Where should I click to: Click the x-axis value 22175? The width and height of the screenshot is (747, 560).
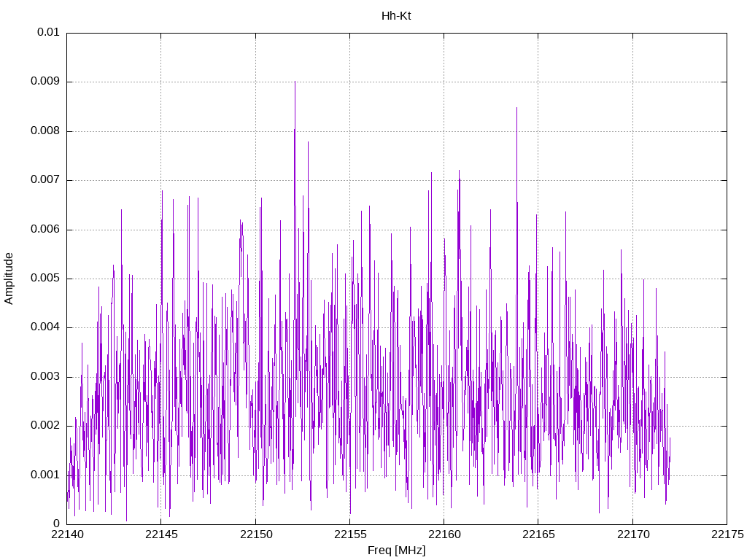[727, 534]
